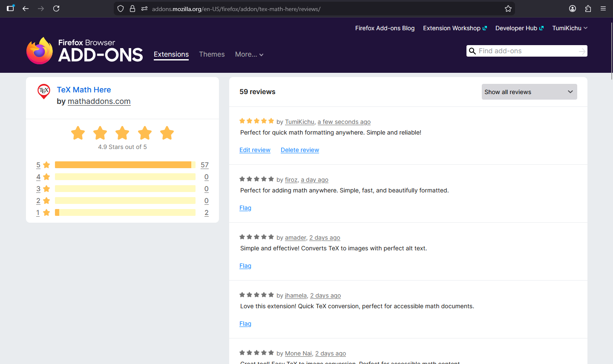Open site permissions icon in address bar

144,9
